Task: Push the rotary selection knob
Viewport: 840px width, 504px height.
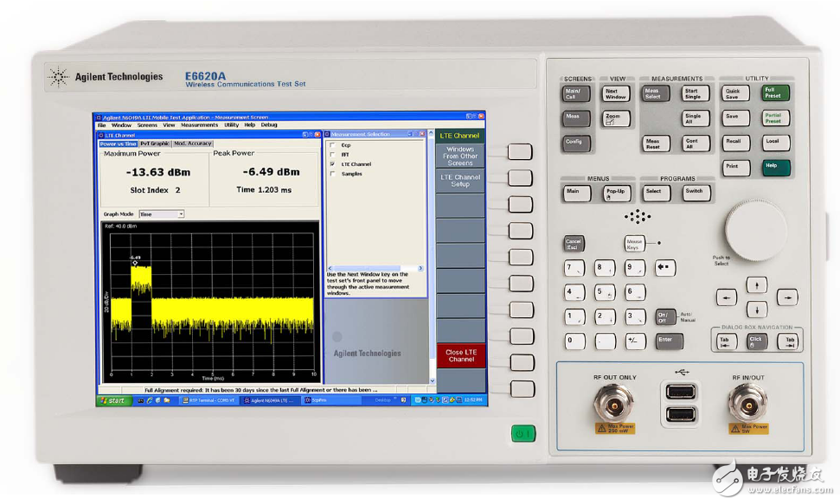Action: point(755,229)
